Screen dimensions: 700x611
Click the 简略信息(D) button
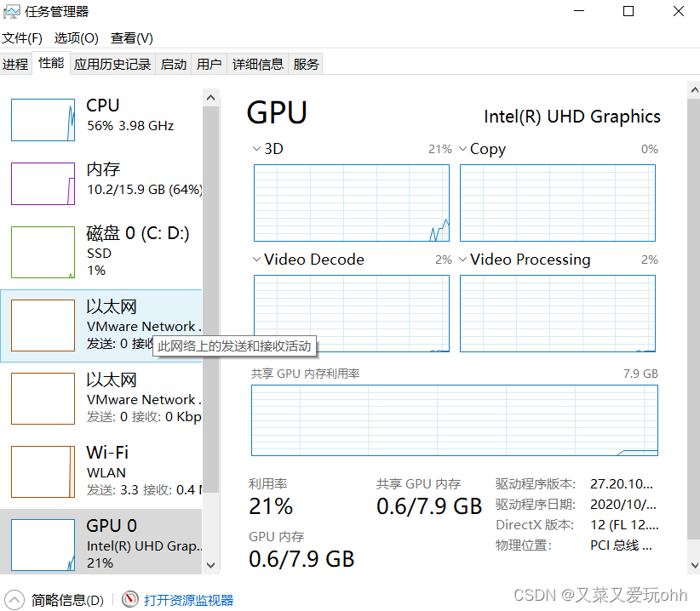(54, 599)
